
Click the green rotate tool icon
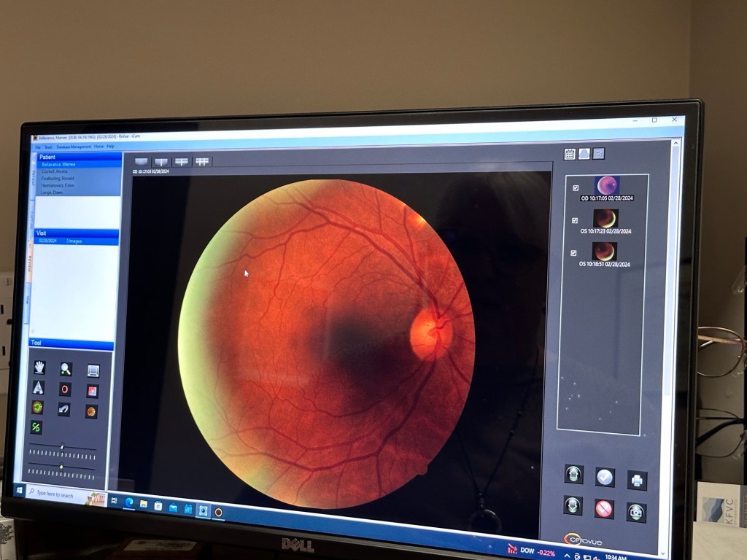coord(37,408)
